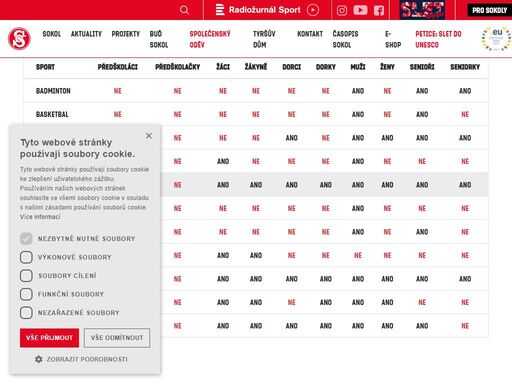This screenshot has height=384, width=512.
Task: Open the EU badge icon
Action: click(x=496, y=39)
